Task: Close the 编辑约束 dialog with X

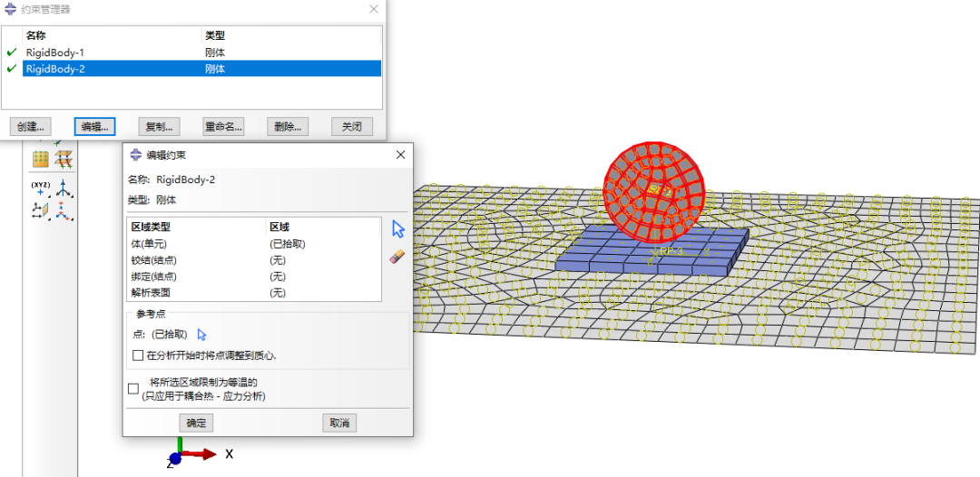Action: [x=401, y=155]
